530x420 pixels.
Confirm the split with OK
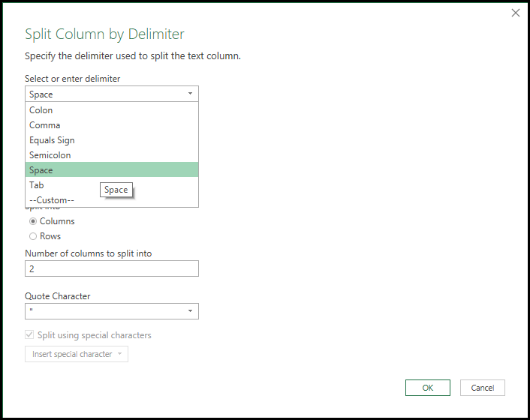427,388
